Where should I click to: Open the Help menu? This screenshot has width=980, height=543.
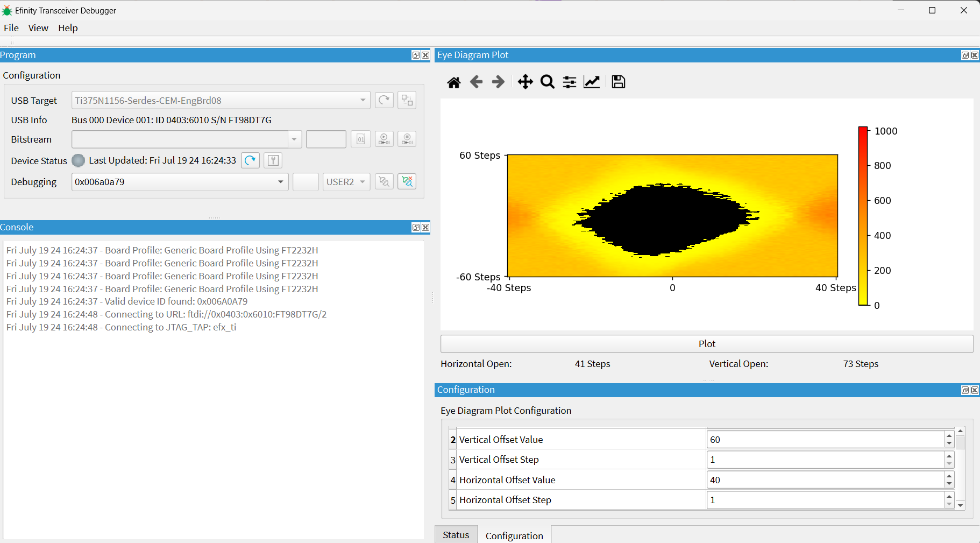68,28
